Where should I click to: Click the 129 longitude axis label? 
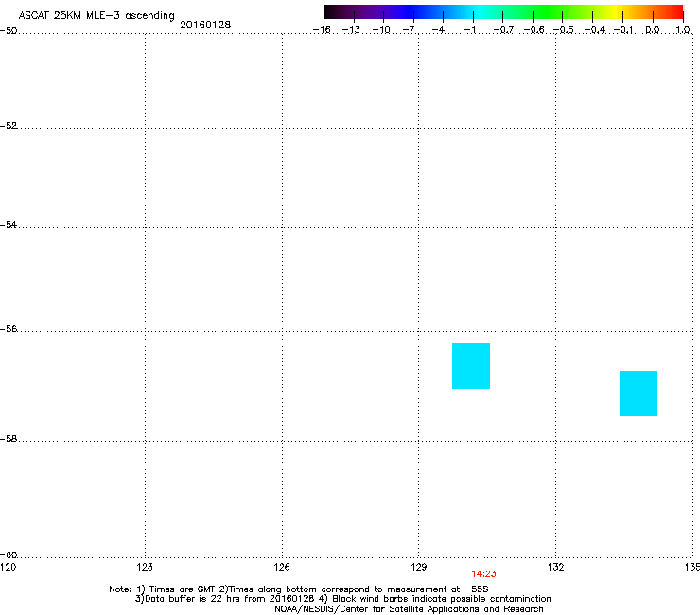click(419, 567)
